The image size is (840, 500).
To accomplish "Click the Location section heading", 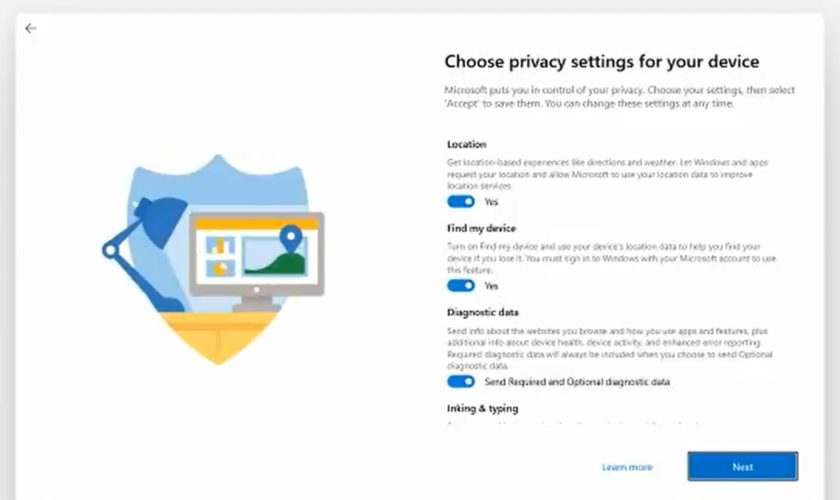I will [x=467, y=144].
